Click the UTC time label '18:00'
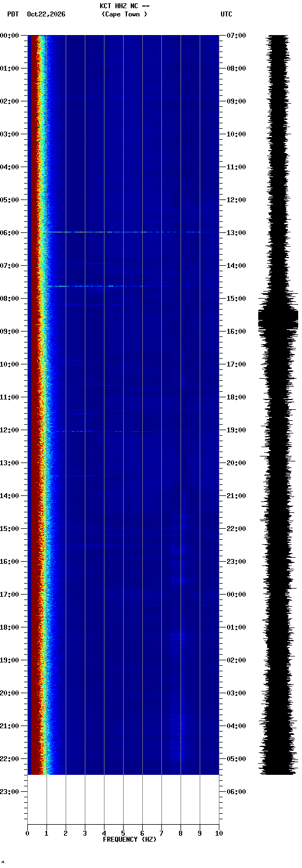302x868 pixels. 236,397
